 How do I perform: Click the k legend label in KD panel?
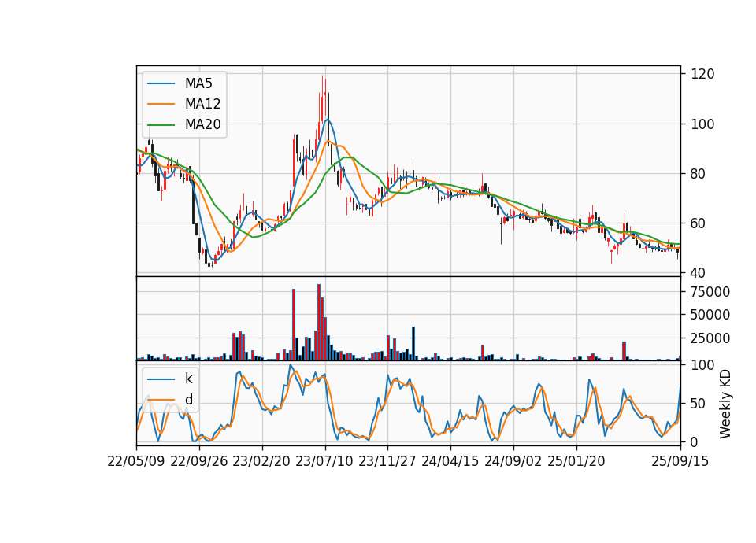(188, 379)
